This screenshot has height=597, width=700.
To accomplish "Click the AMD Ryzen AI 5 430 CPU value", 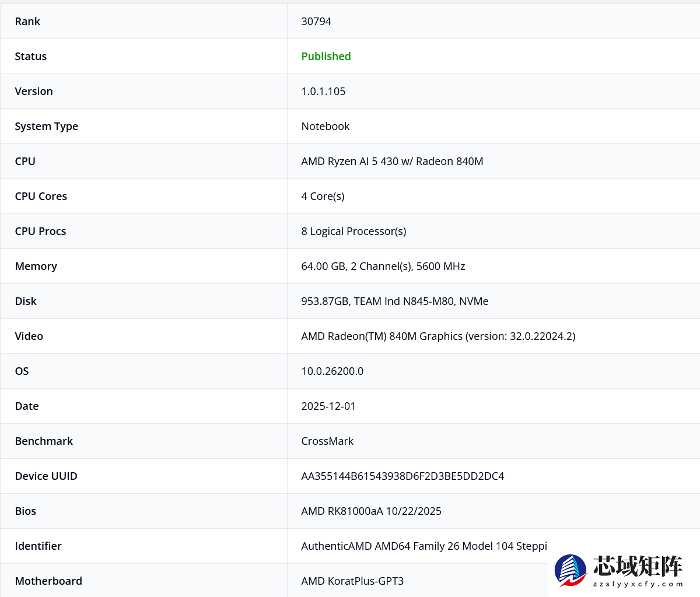I will [392, 161].
